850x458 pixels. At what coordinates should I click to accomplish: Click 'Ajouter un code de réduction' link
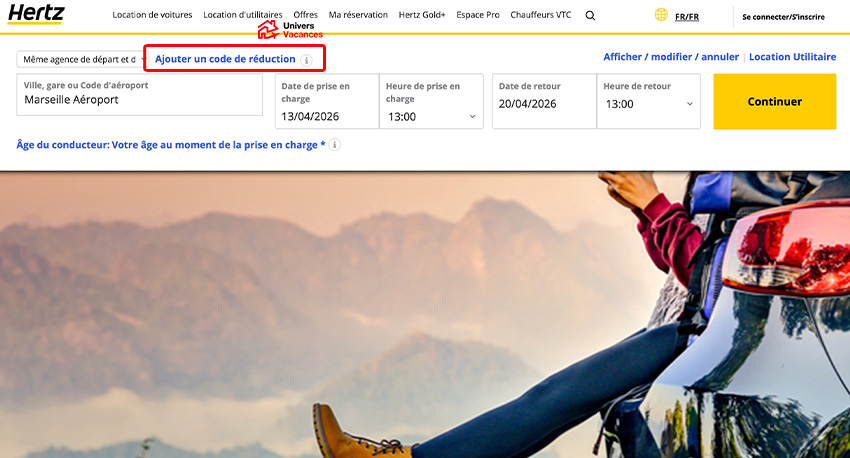(225, 59)
